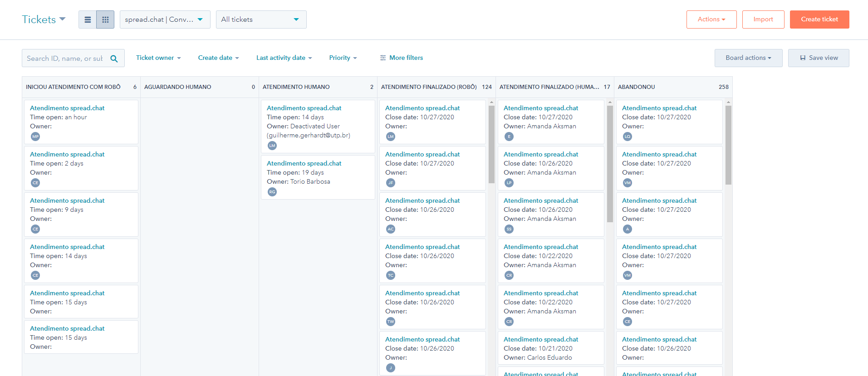Click scrollbar in Atendimento Finalizado (Robô) column
868x376 pixels.
pyautogui.click(x=491, y=144)
